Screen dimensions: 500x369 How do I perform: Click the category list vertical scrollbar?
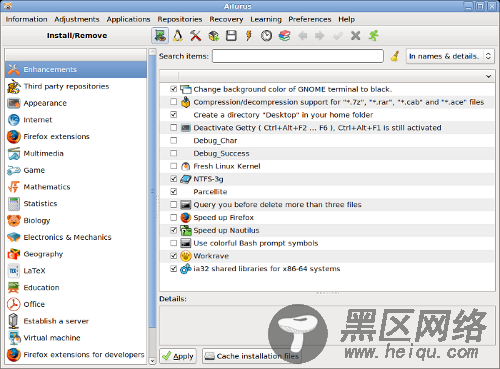[152, 190]
